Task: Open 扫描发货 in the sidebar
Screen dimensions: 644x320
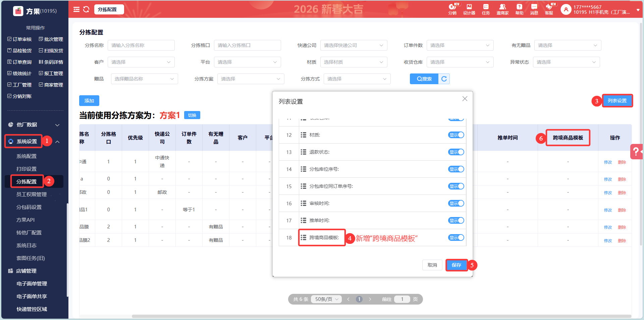Action: coord(51,51)
